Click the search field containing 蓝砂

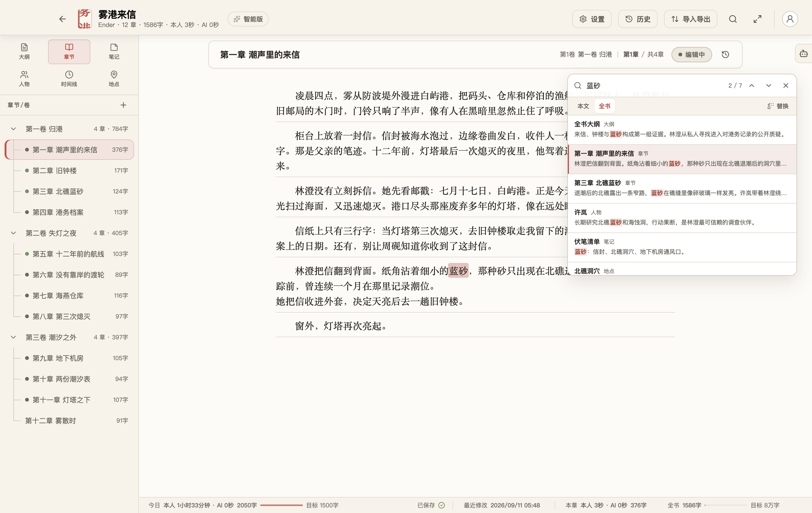tap(654, 85)
